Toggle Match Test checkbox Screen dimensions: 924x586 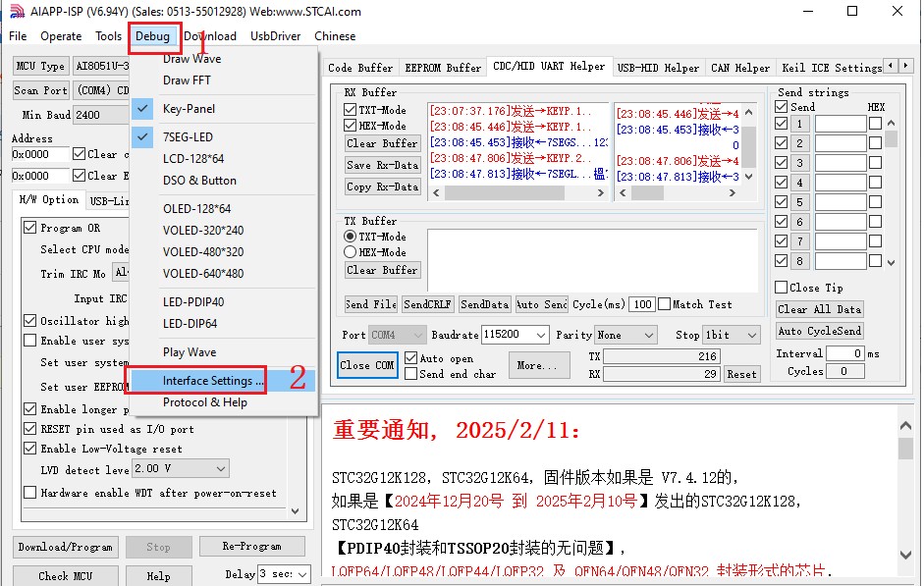tap(664, 304)
